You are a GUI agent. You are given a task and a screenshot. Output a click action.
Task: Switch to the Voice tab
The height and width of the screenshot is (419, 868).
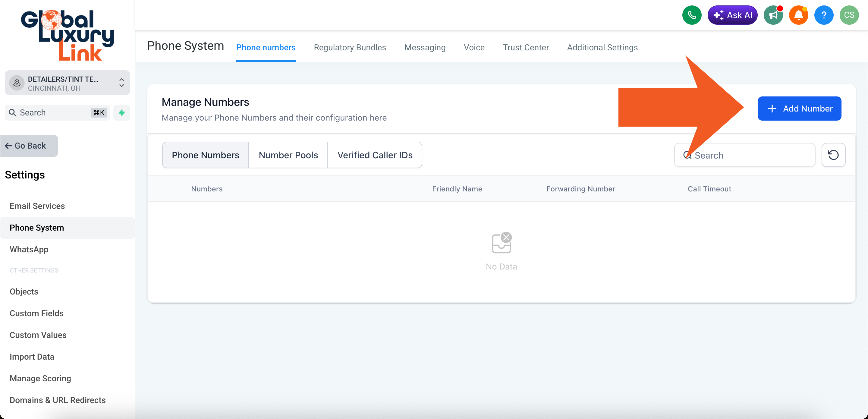(x=474, y=48)
